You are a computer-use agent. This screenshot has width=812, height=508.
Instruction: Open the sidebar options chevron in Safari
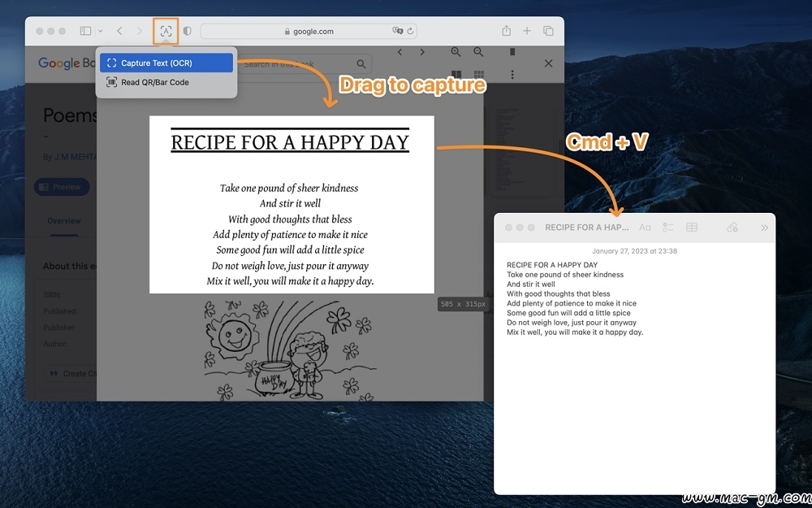(101, 31)
